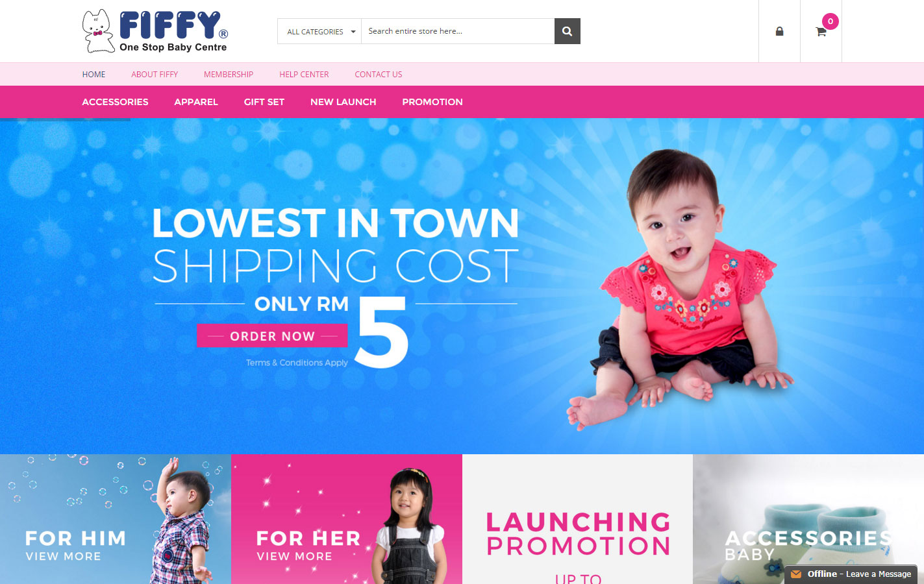Open the Promotion menu item
The height and width of the screenshot is (584, 924).
click(432, 102)
